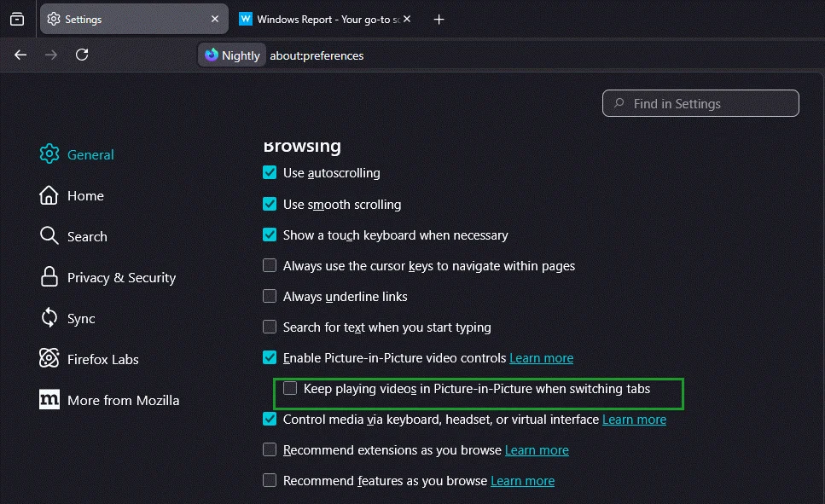
Task: Open Learn more link for recommend extensions
Action: pos(537,450)
